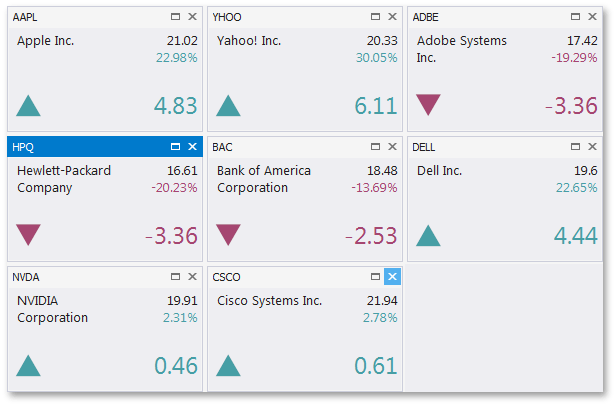Viewport: 616px width, 406px height.
Task: Click the Apple Inc. company name
Action: [x=46, y=41]
